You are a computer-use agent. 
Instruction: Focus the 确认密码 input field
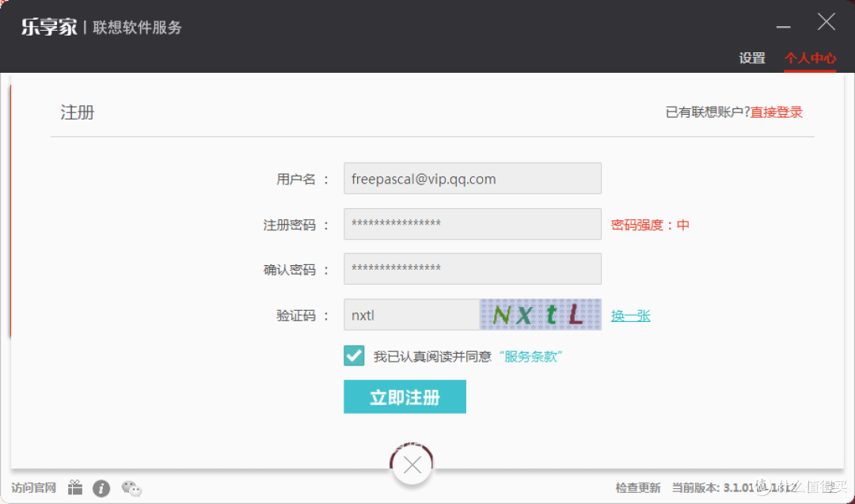[473, 269]
